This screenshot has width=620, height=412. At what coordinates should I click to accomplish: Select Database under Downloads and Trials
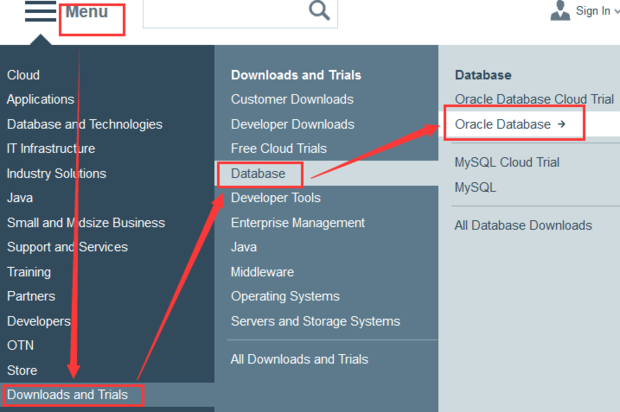tap(258, 174)
